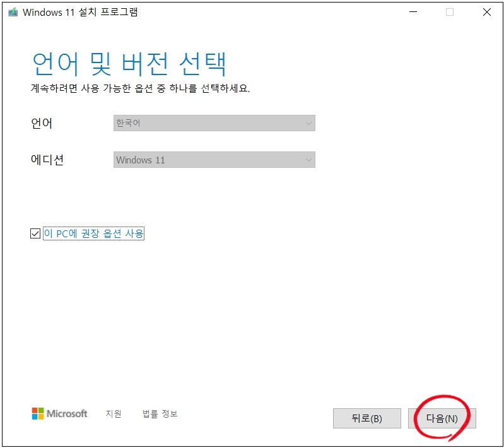Click the chevron arrow of the 한국어 combo box

click(308, 123)
